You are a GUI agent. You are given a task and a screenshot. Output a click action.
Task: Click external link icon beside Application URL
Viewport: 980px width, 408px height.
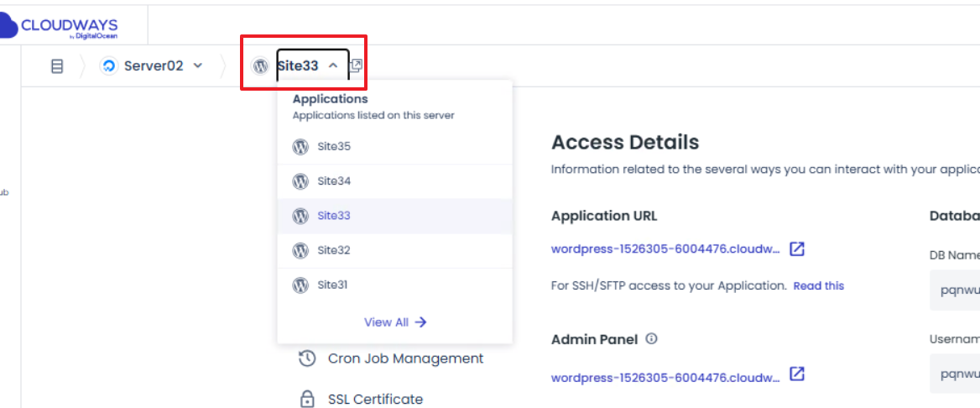(x=797, y=249)
